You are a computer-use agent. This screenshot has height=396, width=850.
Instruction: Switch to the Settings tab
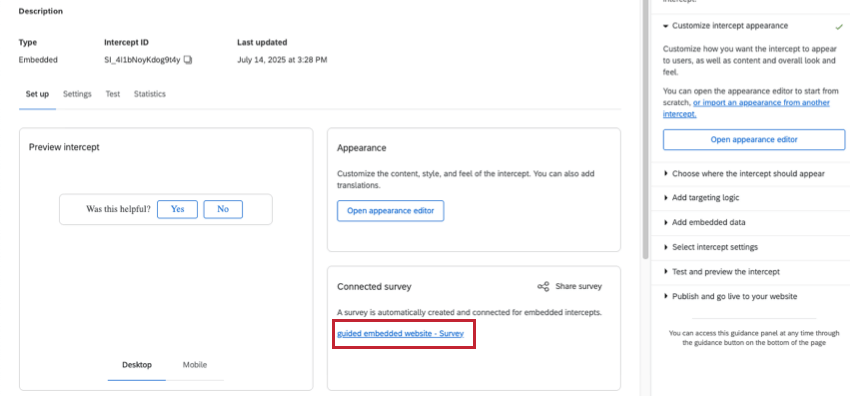(x=77, y=94)
